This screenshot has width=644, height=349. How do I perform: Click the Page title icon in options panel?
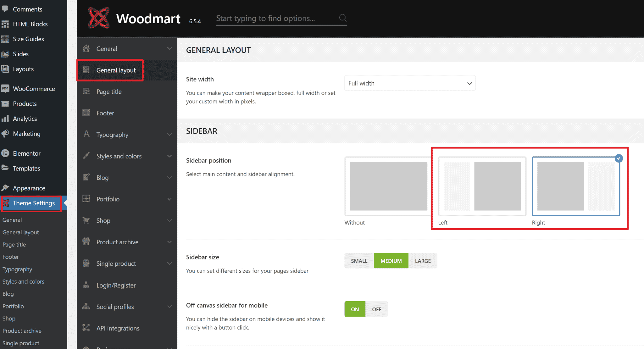point(86,91)
